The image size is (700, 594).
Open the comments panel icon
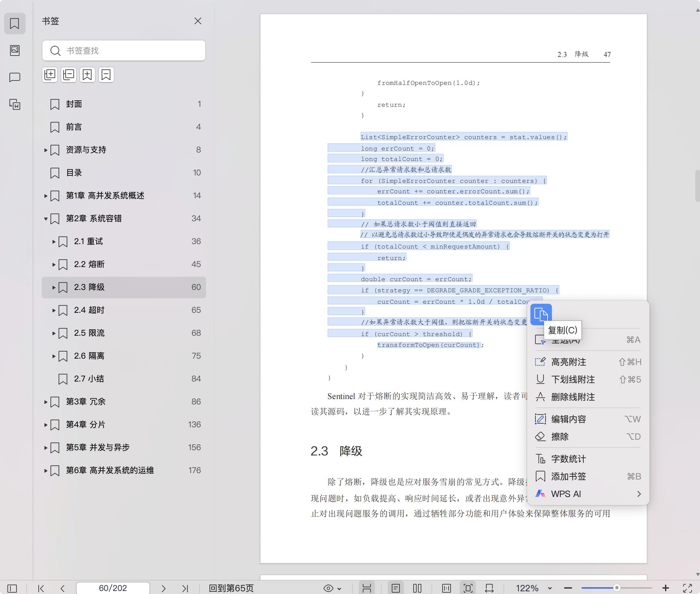click(x=14, y=77)
